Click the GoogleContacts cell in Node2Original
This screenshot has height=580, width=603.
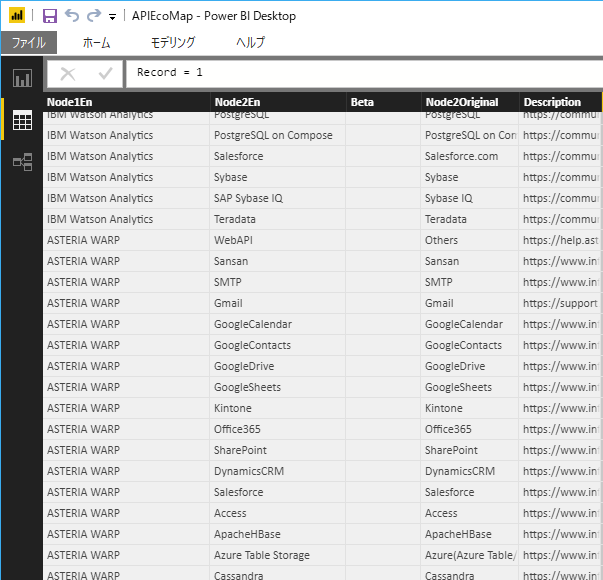470,345
